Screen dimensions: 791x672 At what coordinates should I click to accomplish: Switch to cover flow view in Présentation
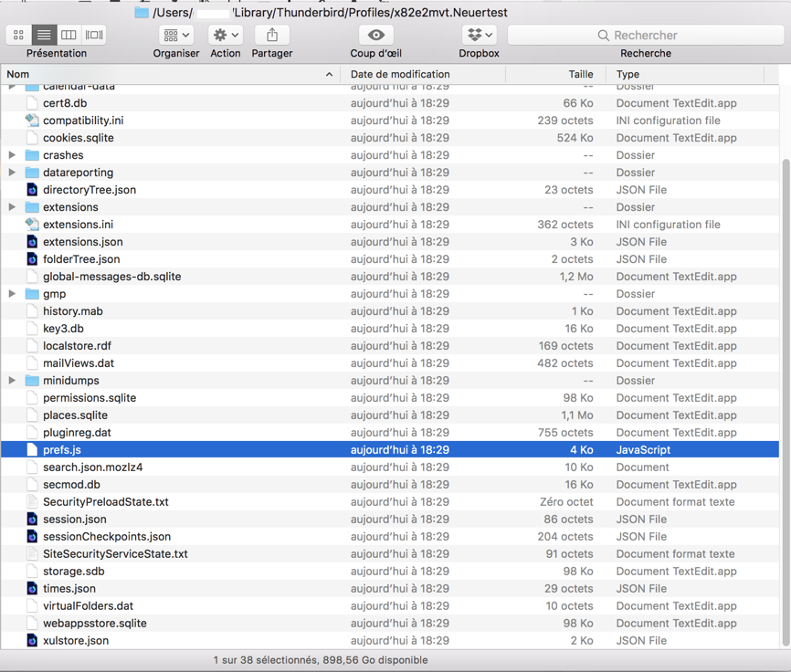tap(94, 35)
